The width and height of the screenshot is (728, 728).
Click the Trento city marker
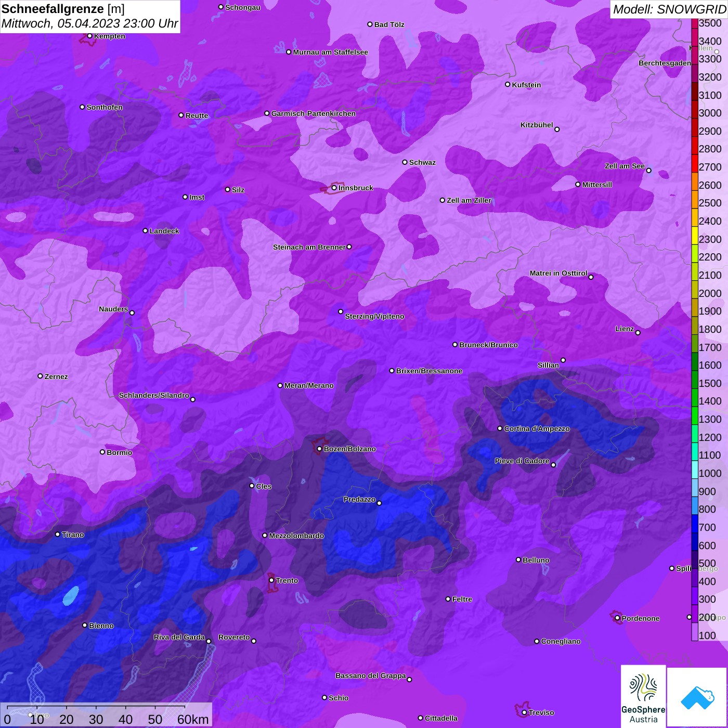pos(271,580)
